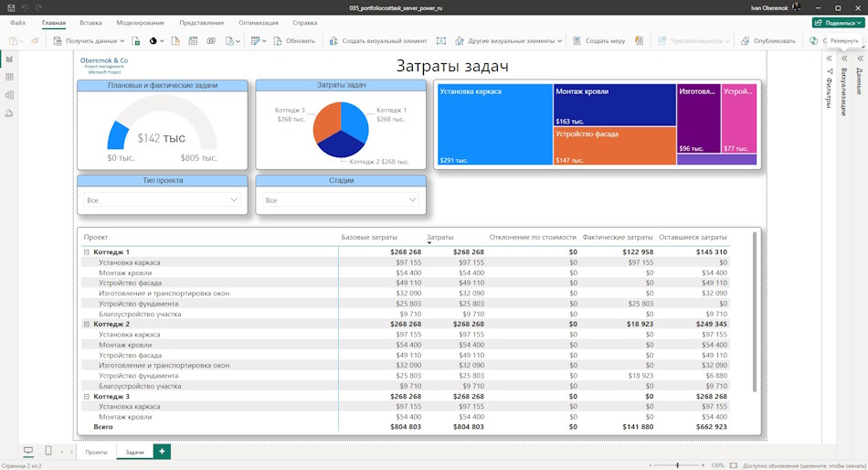Add a new report page
Viewport: 868px width, 470px height.
tap(162, 452)
